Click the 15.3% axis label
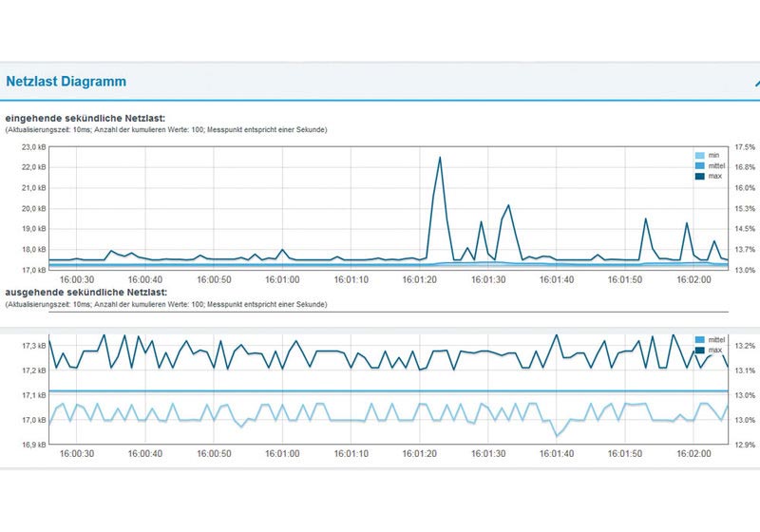 (x=745, y=209)
